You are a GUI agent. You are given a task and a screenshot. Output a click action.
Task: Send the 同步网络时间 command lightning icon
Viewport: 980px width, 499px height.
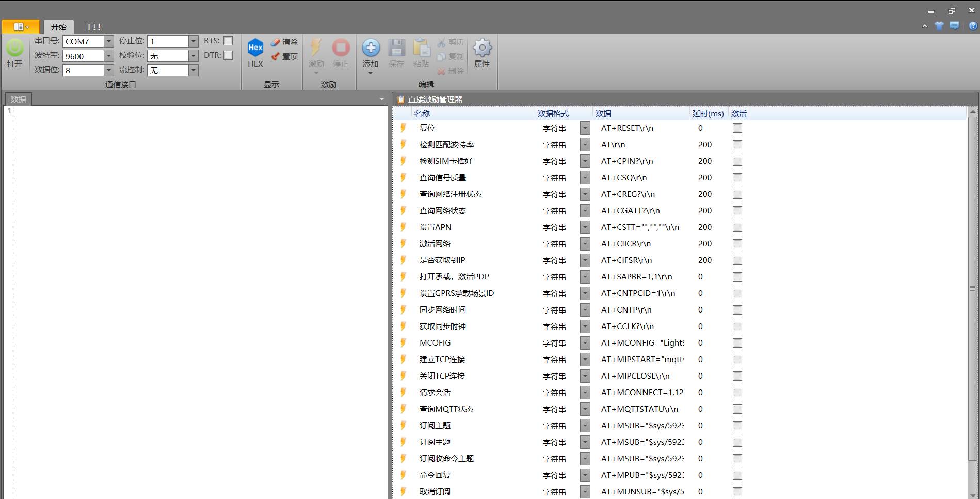(x=404, y=309)
